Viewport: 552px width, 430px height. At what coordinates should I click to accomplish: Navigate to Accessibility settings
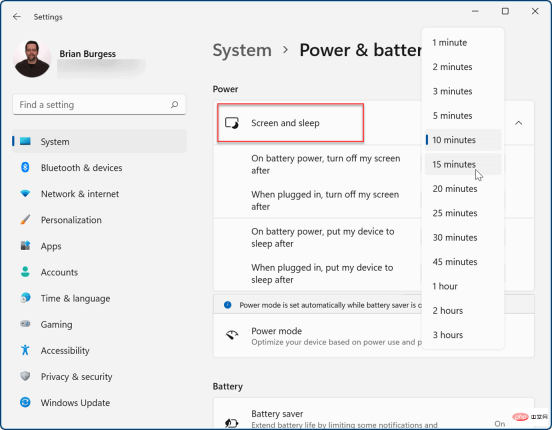(99, 350)
